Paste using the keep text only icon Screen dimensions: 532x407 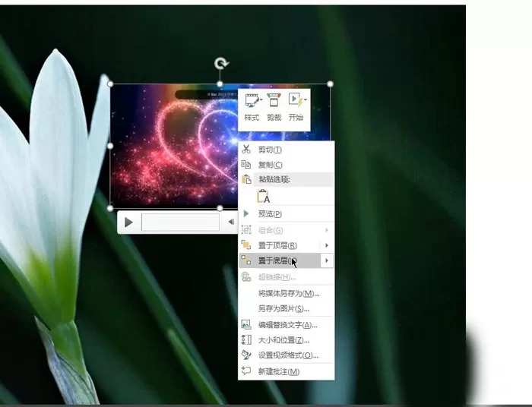[264, 197]
